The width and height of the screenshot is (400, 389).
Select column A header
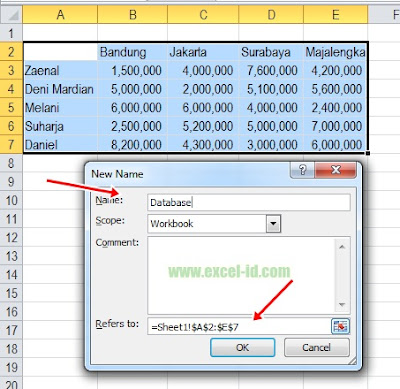click(x=60, y=15)
